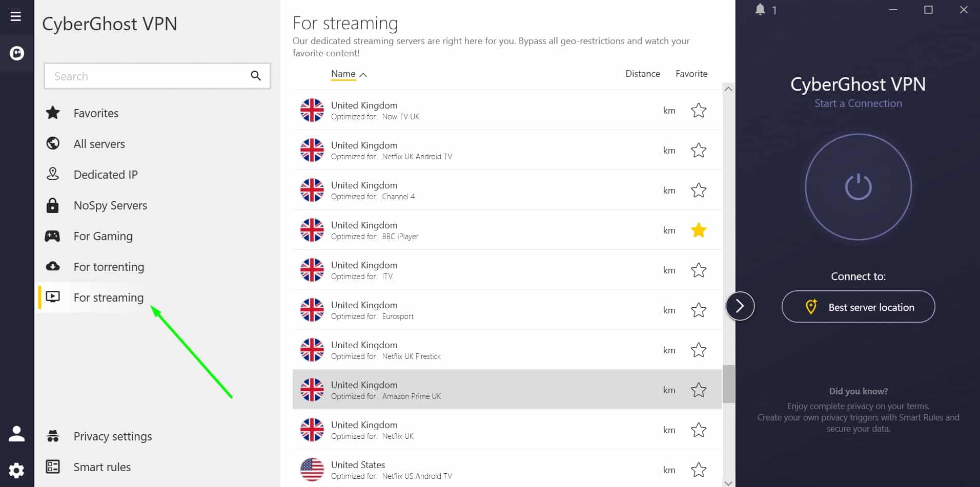Click the search magnifier icon

coord(256,76)
